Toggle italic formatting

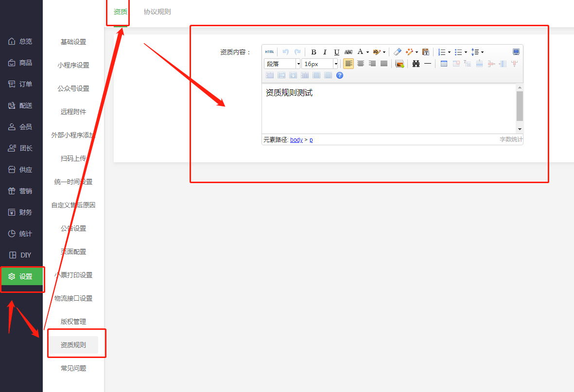pyautogui.click(x=325, y=52)
